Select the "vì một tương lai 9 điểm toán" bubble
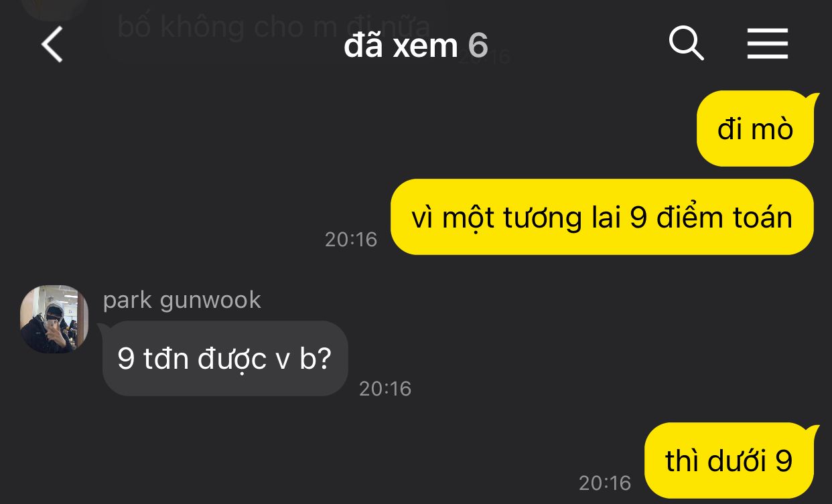 coord(602,217)
